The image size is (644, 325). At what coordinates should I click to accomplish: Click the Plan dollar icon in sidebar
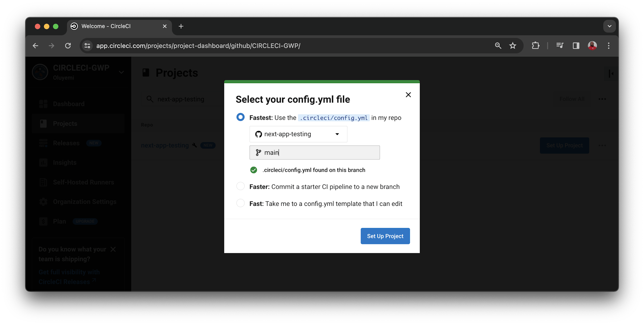[43, 221]
